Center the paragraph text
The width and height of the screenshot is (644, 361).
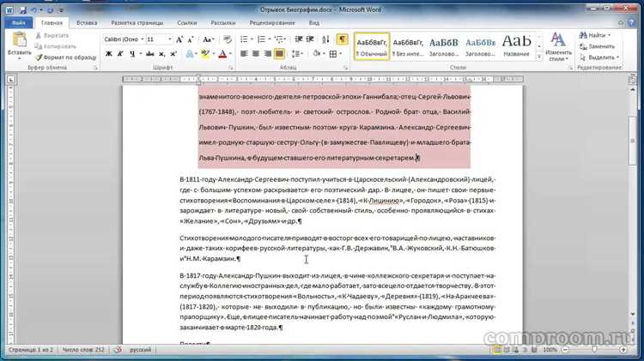tap(256, 54)
